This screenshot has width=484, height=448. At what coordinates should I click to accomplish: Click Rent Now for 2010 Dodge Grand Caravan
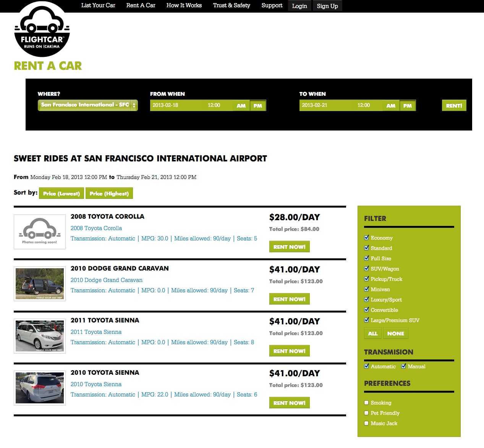tap(290, 299)
